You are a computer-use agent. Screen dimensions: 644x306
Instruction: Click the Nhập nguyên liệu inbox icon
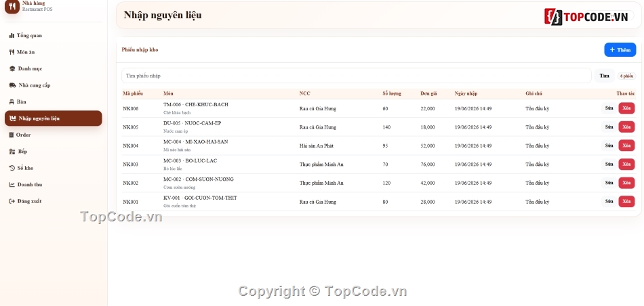pos(12,118)
